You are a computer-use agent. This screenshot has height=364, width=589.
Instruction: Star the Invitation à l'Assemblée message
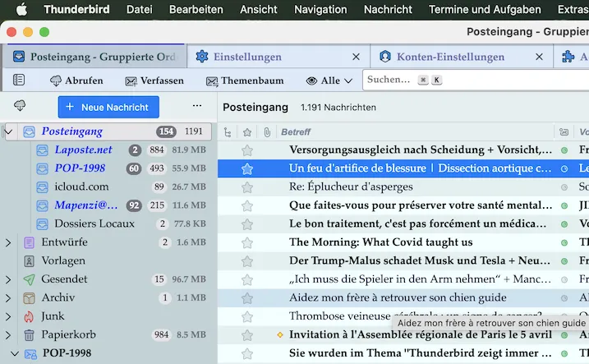(x=247, y=335)
